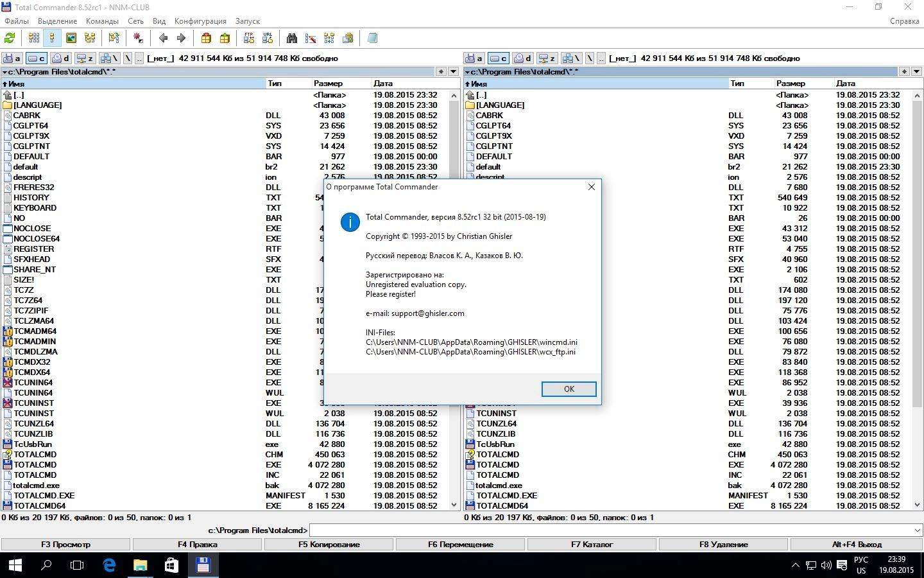
Task: Open left panel path arrow at right end
Action: (x=454, y=71)
